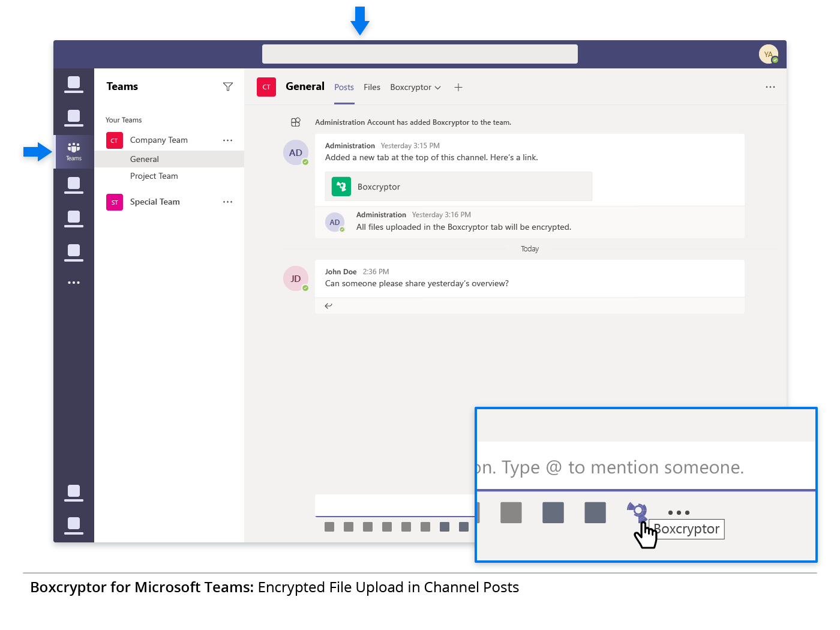Image resolution: width=840 pixels, height=630 pixels.
Task: Click the small AD avatar in reply
Action: pyautogui.click(x=335, y=223)
